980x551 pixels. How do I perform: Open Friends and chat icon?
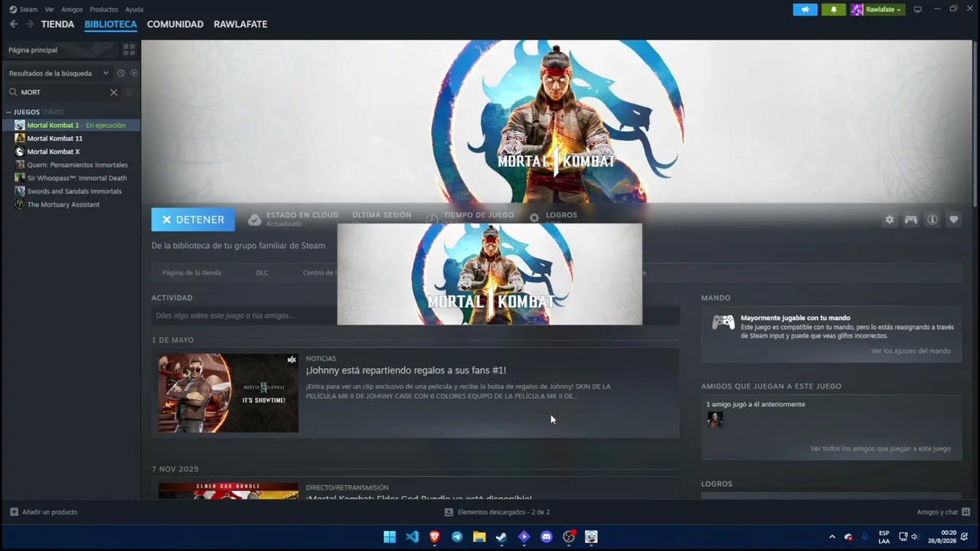coord(966,512)
